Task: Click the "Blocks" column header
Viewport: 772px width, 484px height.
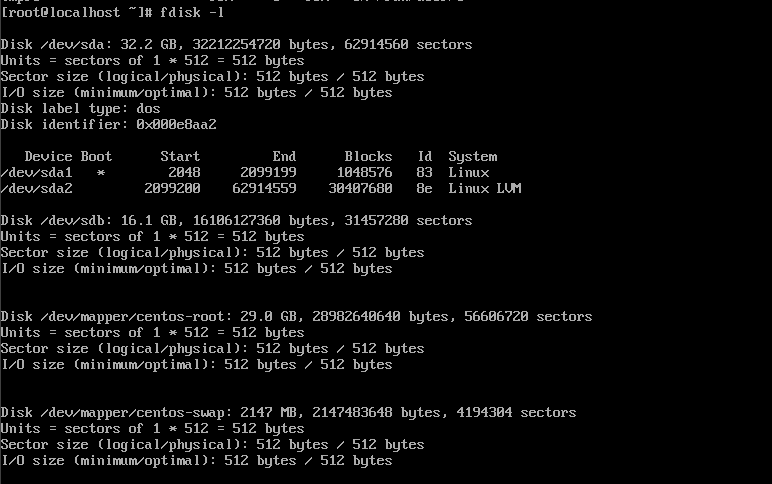Action: pos(368,156)
